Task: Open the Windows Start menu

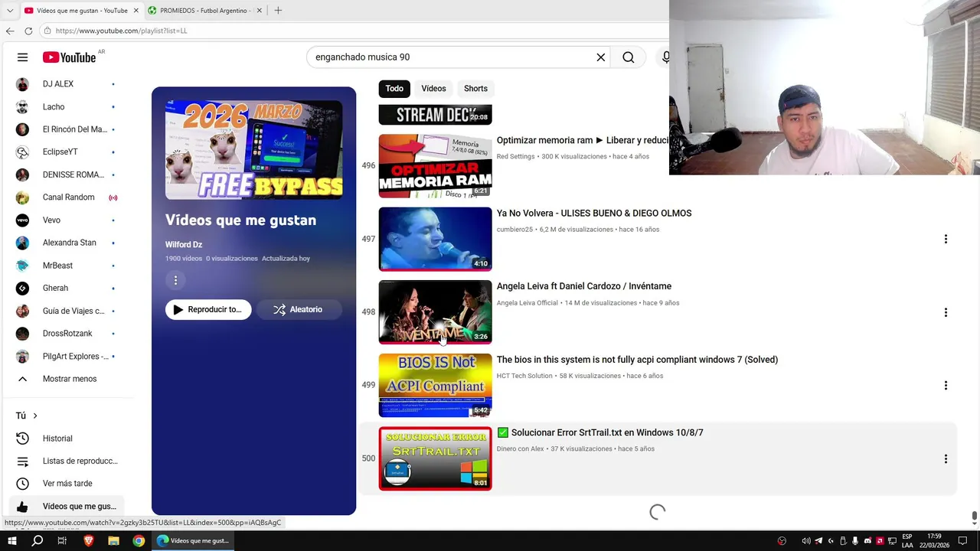Action: 12,541
